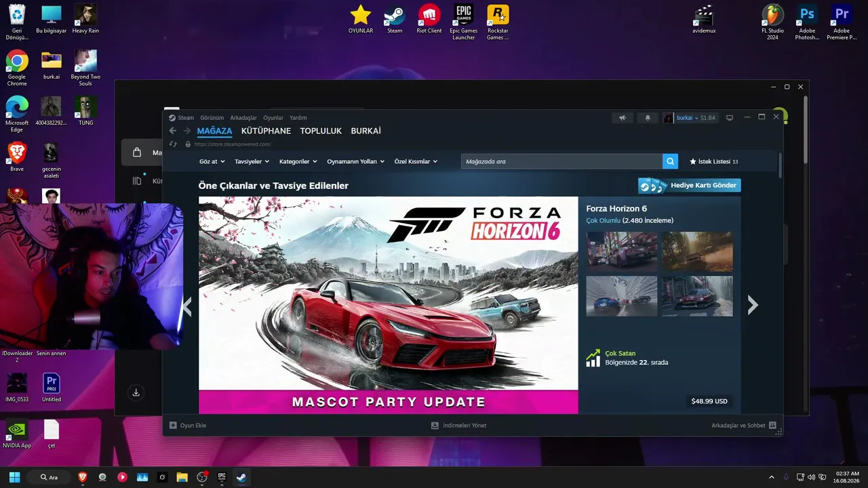Open the NVIDIA App desktop icon

point(17,434)
